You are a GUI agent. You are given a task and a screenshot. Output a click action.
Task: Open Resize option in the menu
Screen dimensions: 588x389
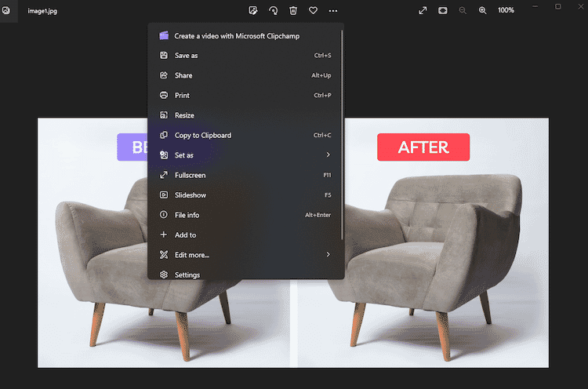(184, 115)
